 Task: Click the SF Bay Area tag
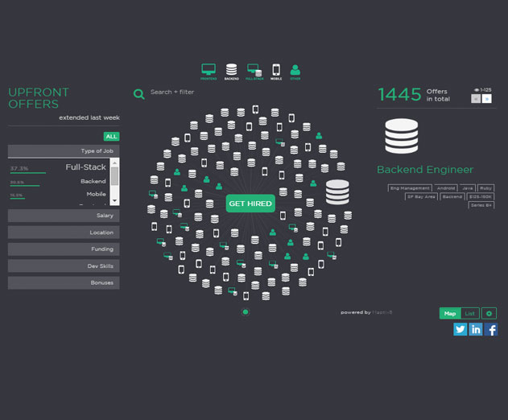[421, 196]
